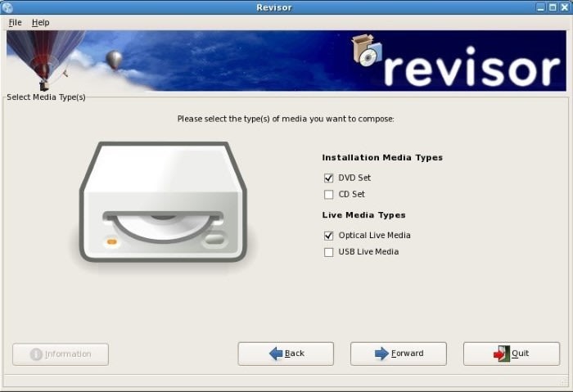573x392 pixels.
Task: Enable USB Live Media checkbox
Action: pos(328,252)
